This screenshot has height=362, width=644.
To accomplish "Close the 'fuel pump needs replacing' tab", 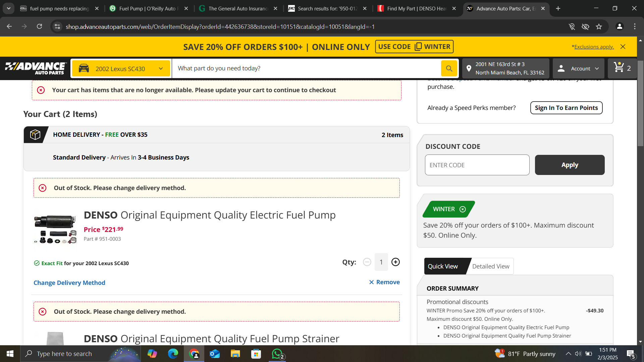I will pos(97,8).
